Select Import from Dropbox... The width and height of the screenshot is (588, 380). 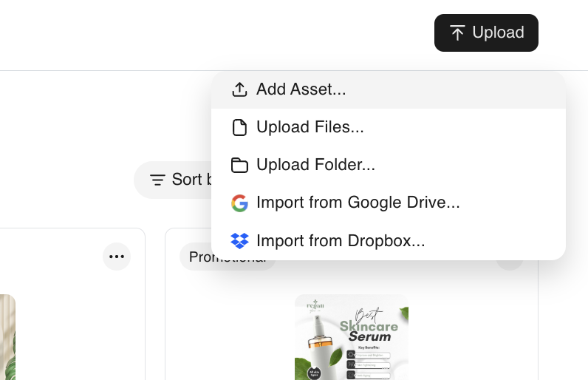(x=389, y=241)
